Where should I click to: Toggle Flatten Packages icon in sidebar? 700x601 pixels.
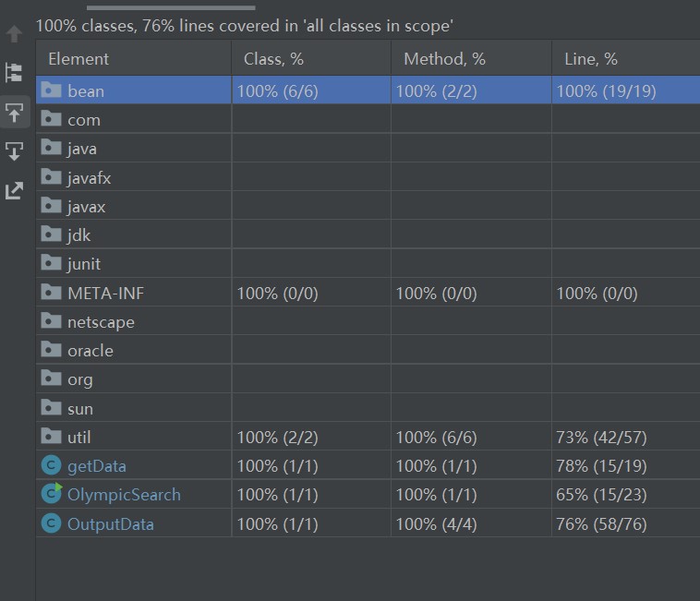click(14, 72)
